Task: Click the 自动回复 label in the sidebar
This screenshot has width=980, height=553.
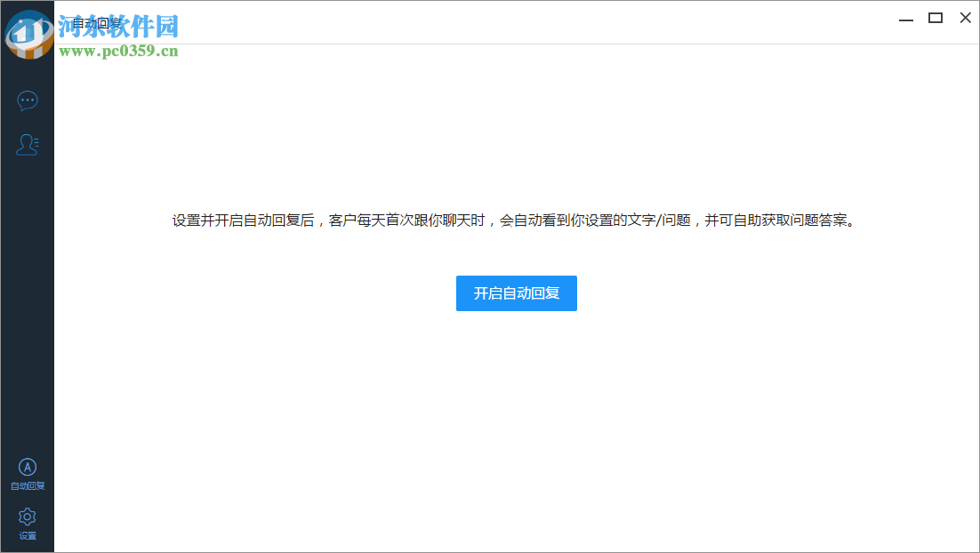Action: [x=28, y=485]
